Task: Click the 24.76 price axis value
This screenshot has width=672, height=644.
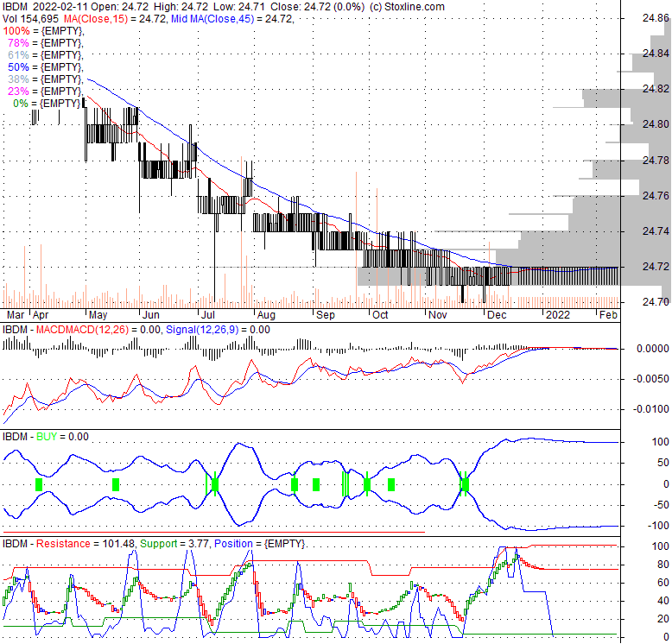Action: coord(656,196)
